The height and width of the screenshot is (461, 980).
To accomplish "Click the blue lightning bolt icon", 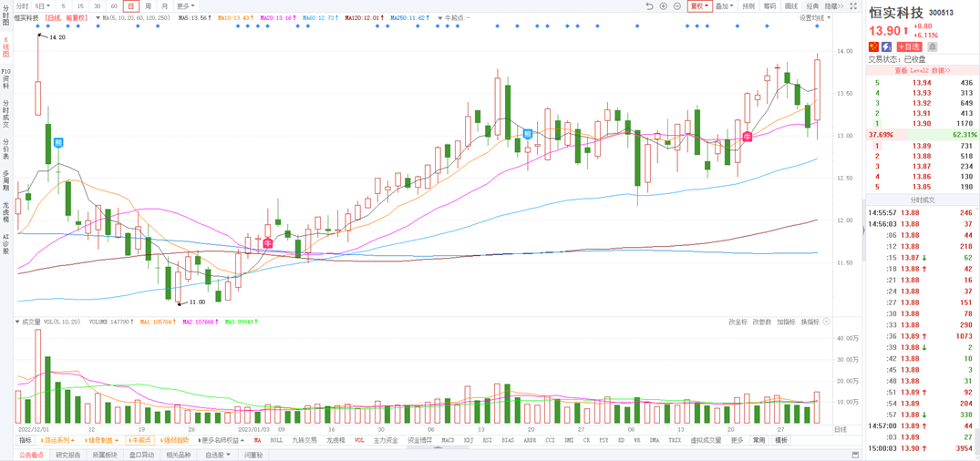I will tap(886, 46).
